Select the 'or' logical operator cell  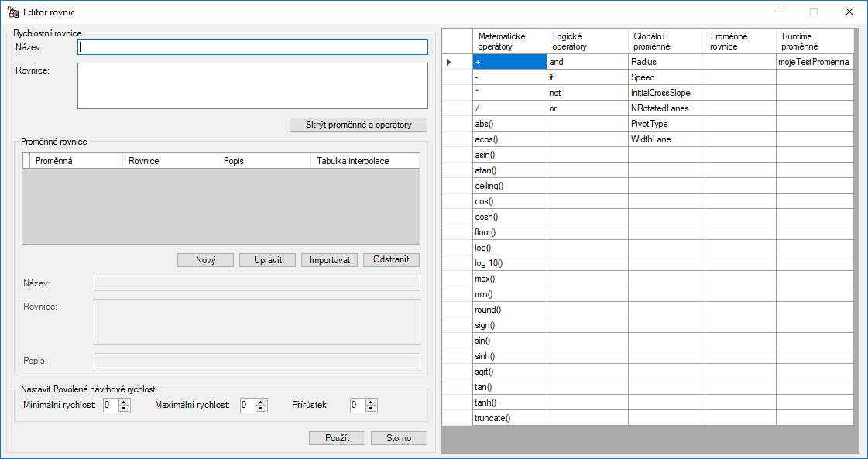pyautogui.click(x=588, y=108)
